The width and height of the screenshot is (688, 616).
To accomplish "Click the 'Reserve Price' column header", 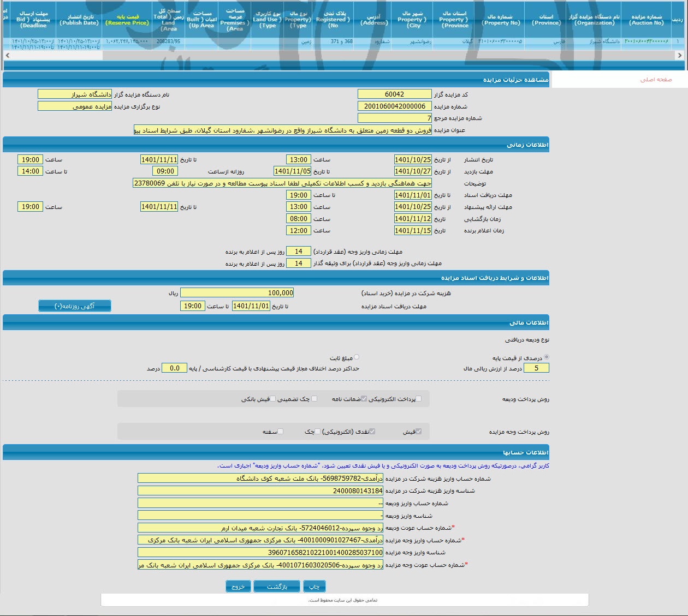I will (127, 20).
